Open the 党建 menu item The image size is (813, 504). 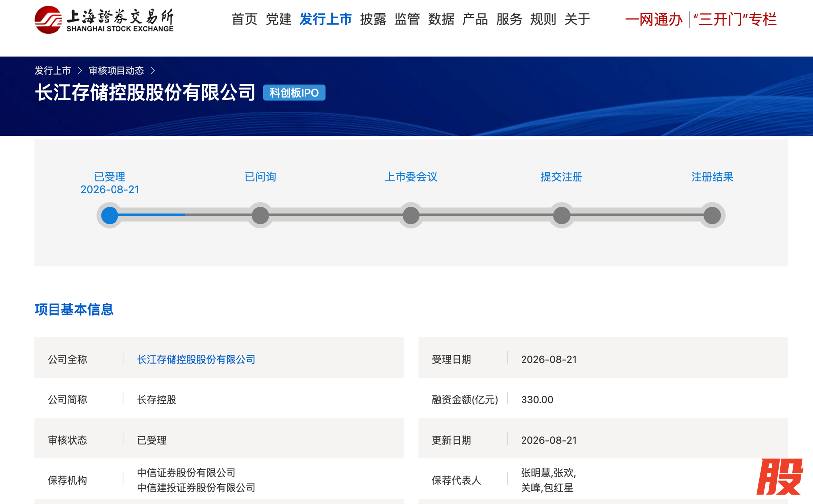[x=279, y=19]
